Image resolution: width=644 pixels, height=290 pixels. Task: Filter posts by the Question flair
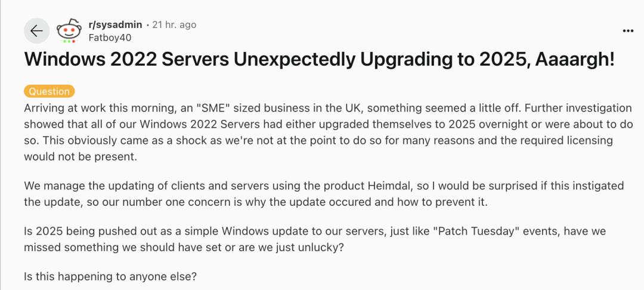coord(49,91)
